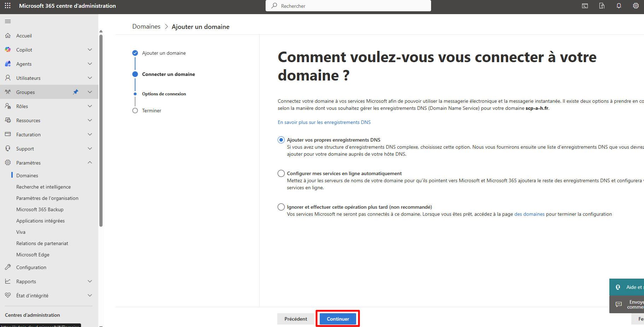Collapse the Paramètres menu chevron

click(90, 163)
